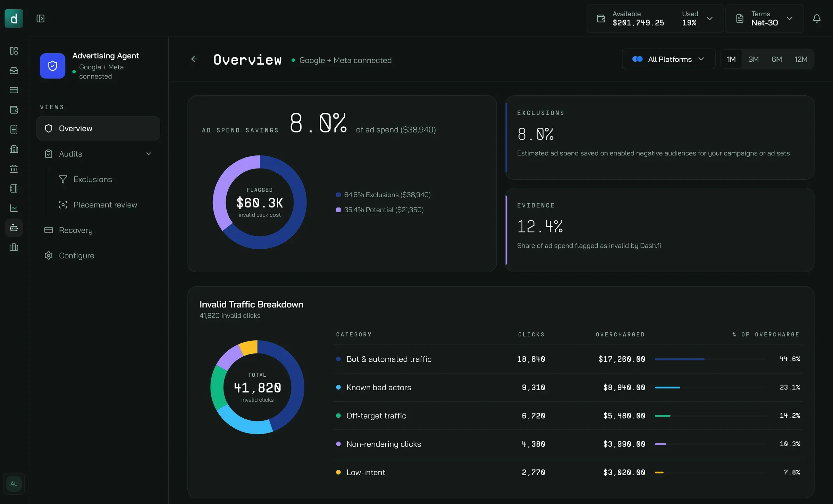Click the '64.6% Exclusions ($38,940)' legend
Screen dimensions: 833x504
pos(384,195)
